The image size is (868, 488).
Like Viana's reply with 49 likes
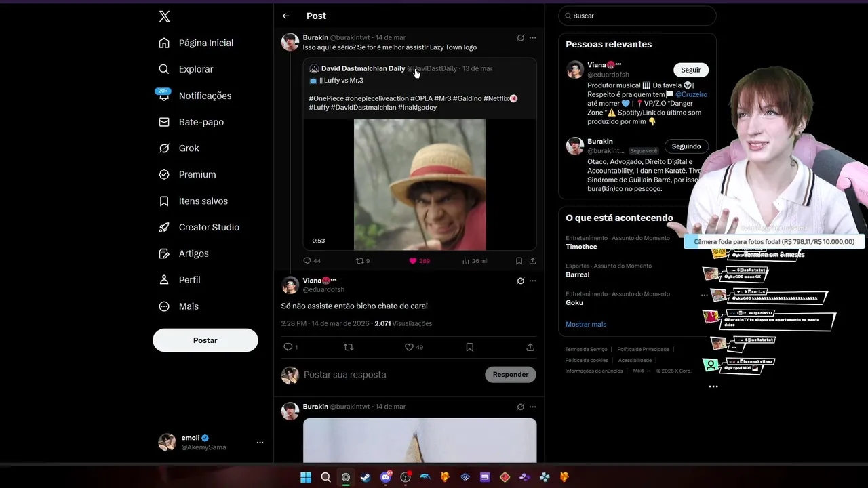click(414, 347)
